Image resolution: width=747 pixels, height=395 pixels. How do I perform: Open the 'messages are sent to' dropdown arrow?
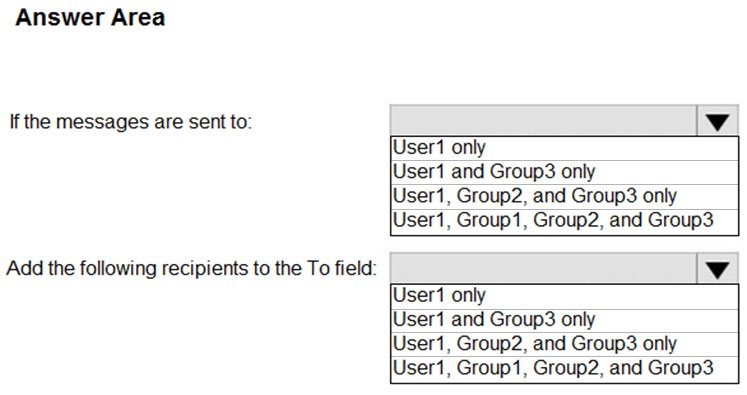pyautogui.click(x=717, y=121)
